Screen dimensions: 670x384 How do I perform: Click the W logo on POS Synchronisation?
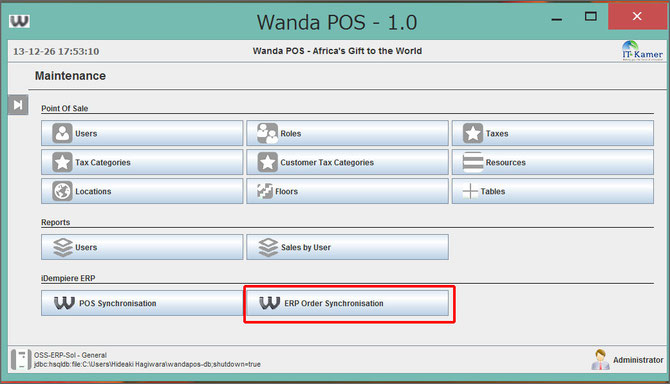[65, 303]
